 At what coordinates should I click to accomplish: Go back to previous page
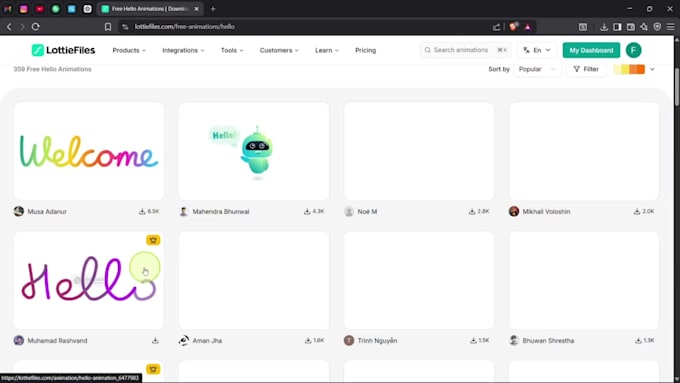9,26
